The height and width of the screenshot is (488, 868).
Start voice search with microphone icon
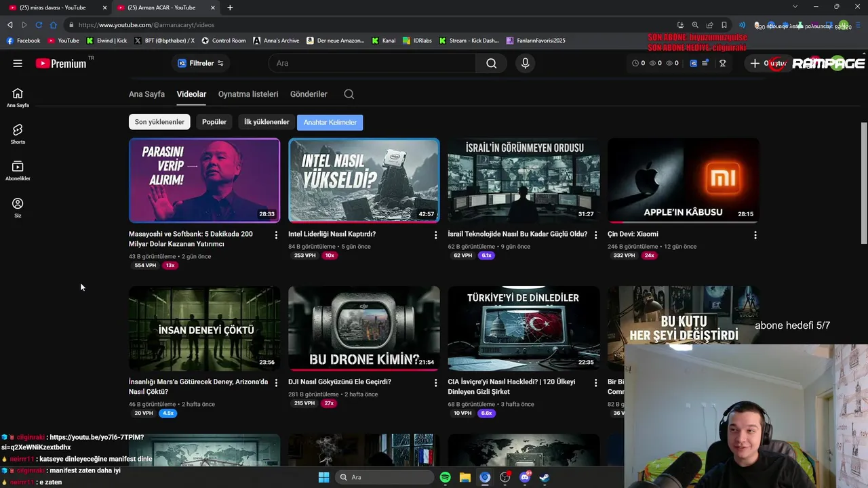[525, 63]
